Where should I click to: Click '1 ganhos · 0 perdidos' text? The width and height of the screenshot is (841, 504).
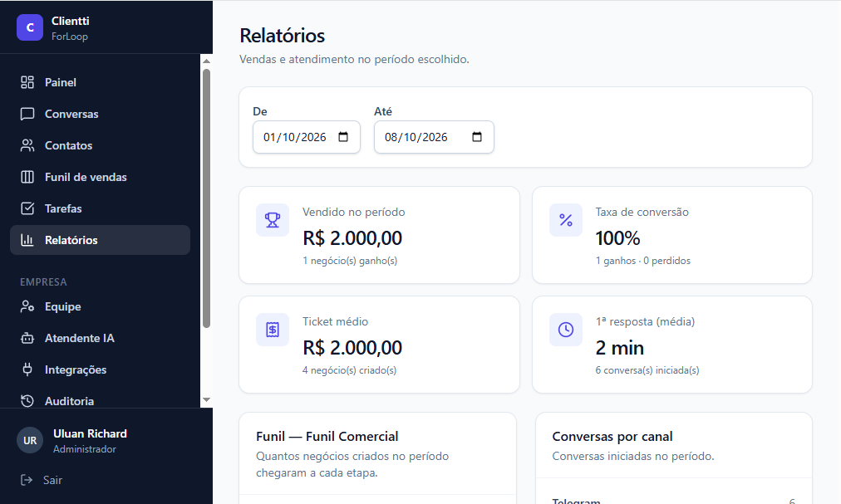point(642,261)
